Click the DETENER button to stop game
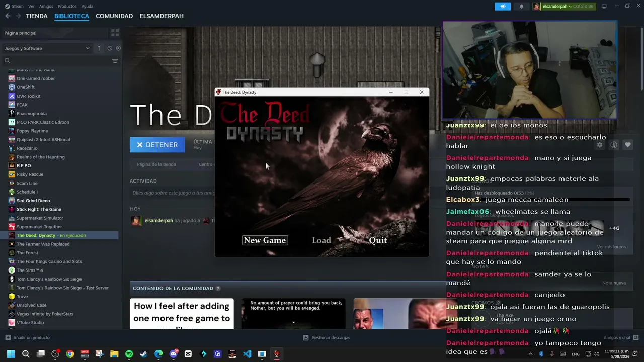The image size is (644, 362). [157, 145]
